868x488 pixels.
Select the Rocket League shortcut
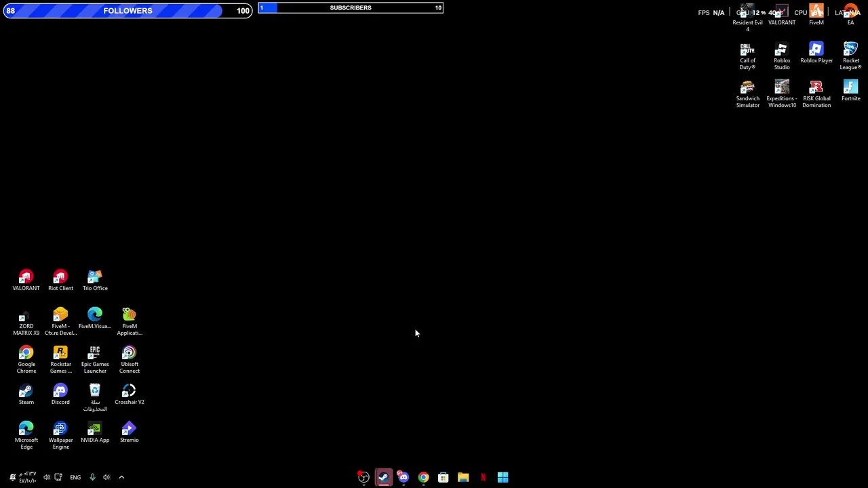coord(850,56)
